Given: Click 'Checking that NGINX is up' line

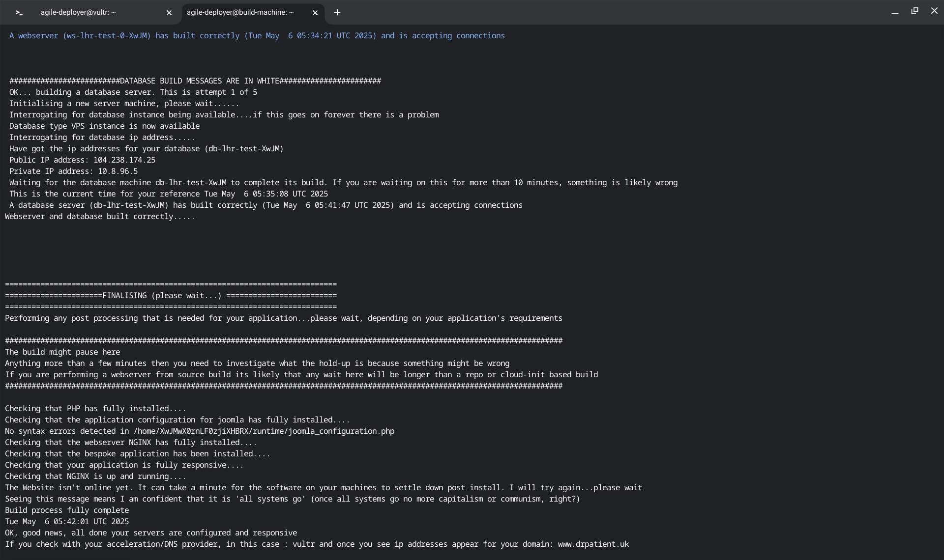Looking at the screenshot, I should (x=95, y=476).
